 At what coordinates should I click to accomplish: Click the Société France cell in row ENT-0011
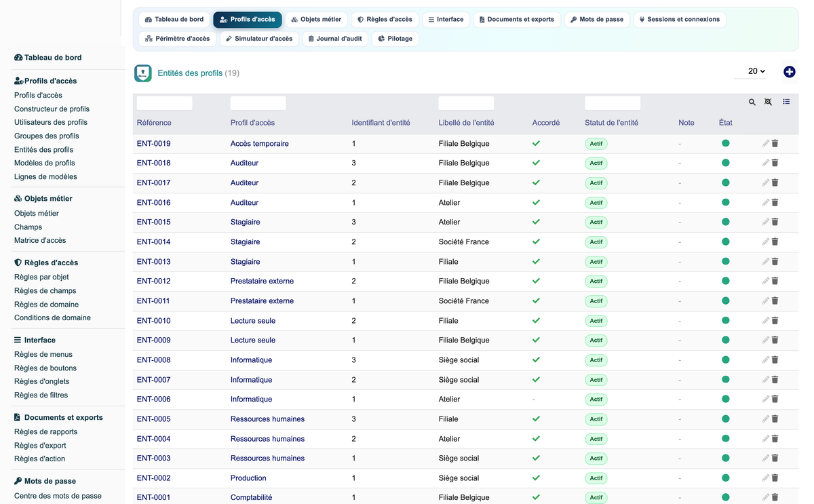click(x=464, y=301)
